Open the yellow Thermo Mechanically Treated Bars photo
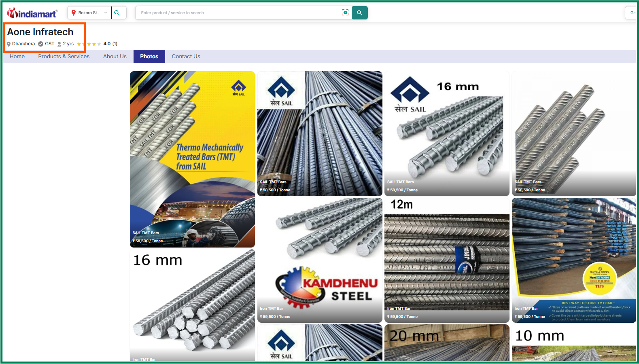This screenshot has width=639, height=364. [x=192, y=159]
